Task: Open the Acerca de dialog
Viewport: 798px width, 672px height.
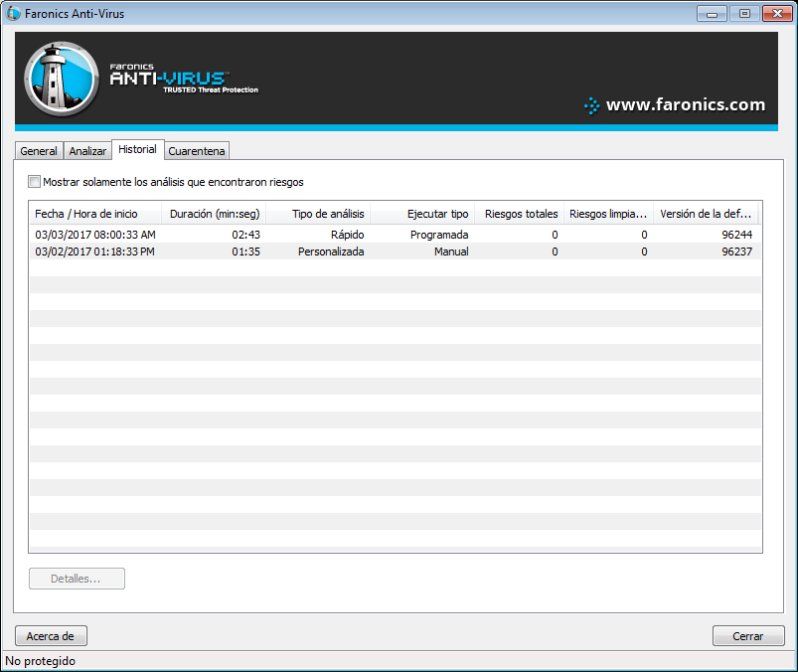Action: pos(51,636)
